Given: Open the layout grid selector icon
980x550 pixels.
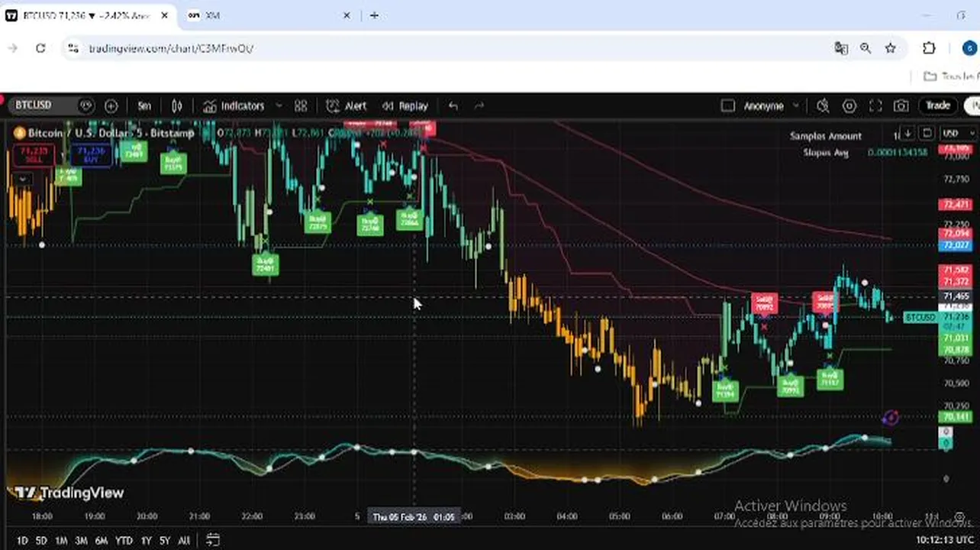Looking at the screenshot, I should [301, 105].
